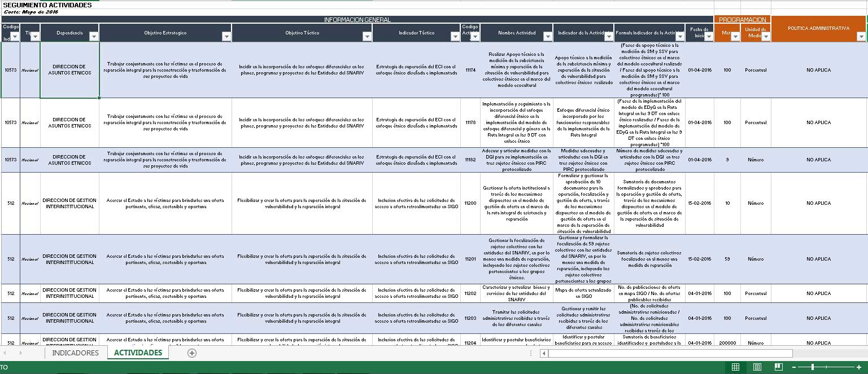
Task: Switch to Normal view in status bar
Action: 735,367
